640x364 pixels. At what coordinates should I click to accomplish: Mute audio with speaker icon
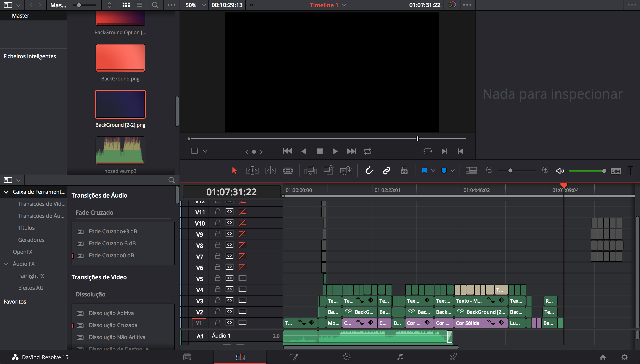click(560, 171)
